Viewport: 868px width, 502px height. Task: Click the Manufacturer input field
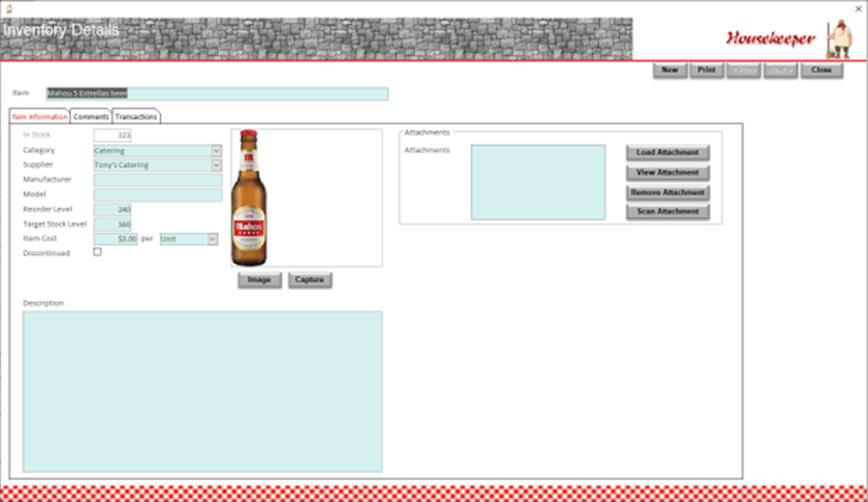[x=158, y=181]
